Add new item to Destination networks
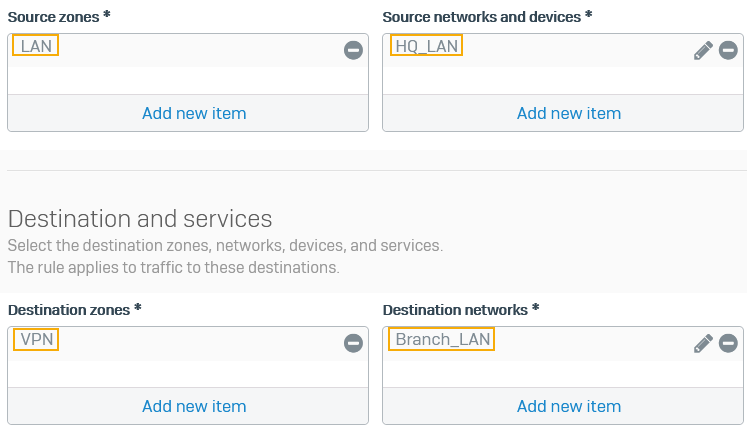Screen dimensions: 747x428 coord(569,406)
